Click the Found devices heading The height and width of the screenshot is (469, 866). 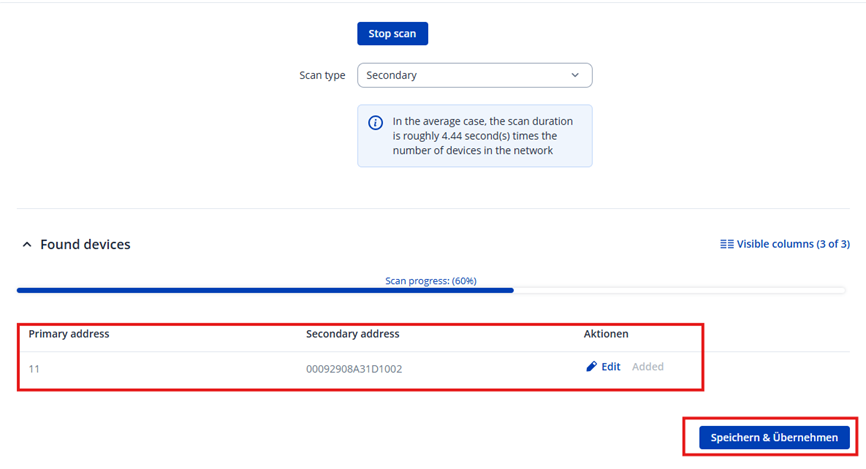click(x=85, y=245)
